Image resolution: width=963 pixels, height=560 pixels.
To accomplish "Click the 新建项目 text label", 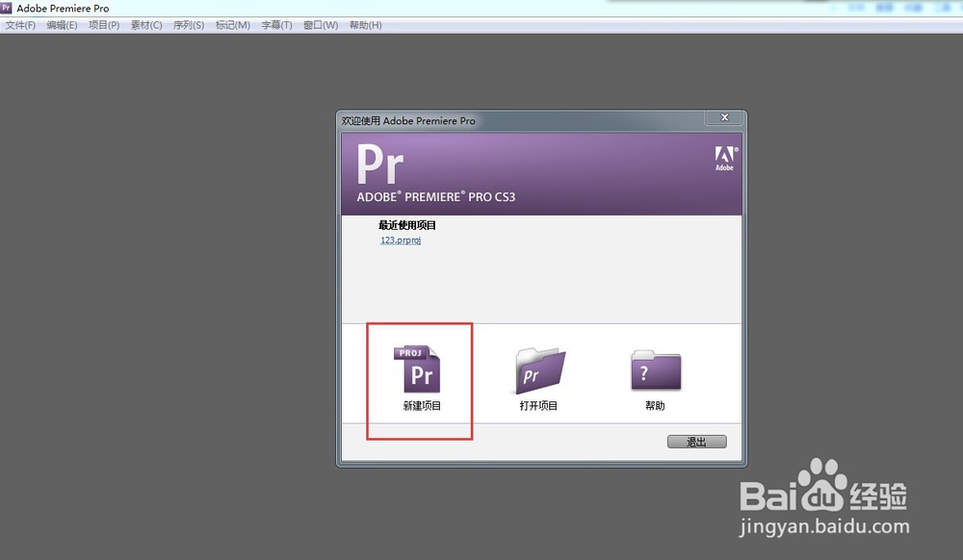I will coord(422,406).
